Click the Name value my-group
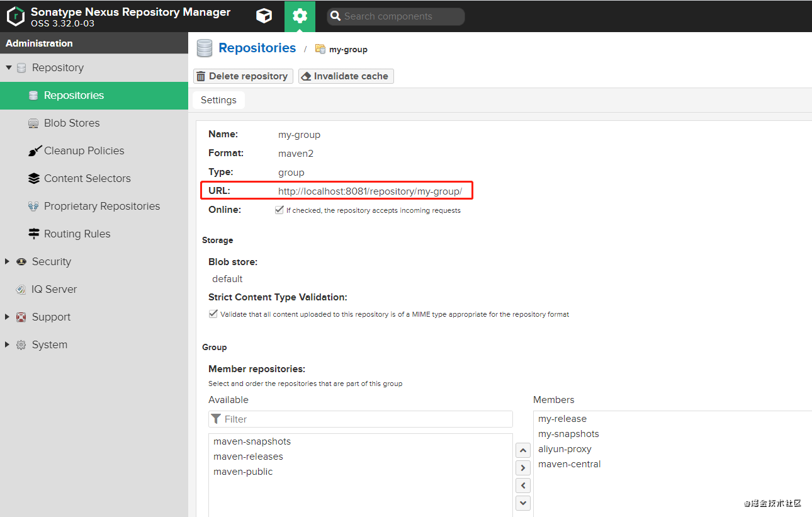812x517 pixels. [x=300, y=135]
